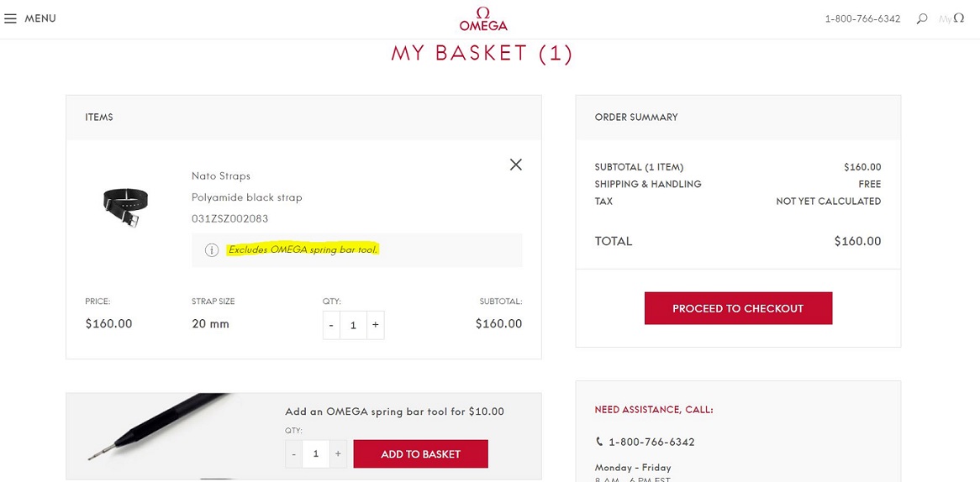
Task: Open the hamburger MENU icon
Action: (10, 18)
